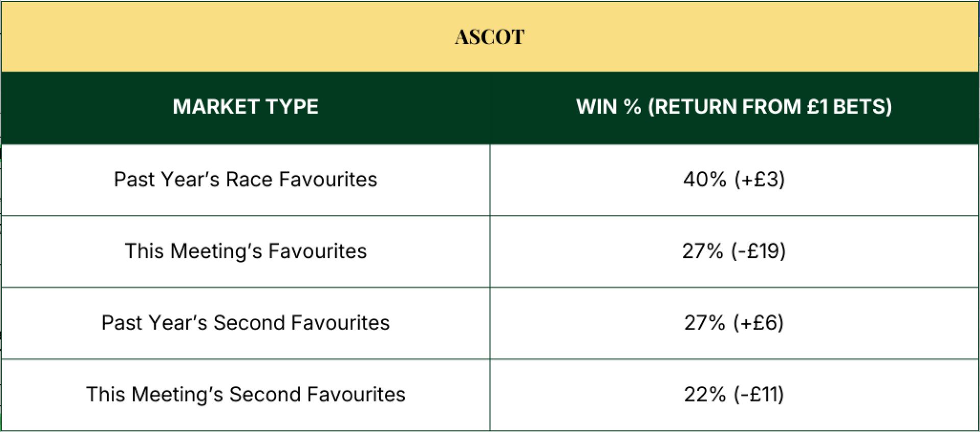Click the 22% win value
Viewport: 980px width, 432px height.
[704, 394]
